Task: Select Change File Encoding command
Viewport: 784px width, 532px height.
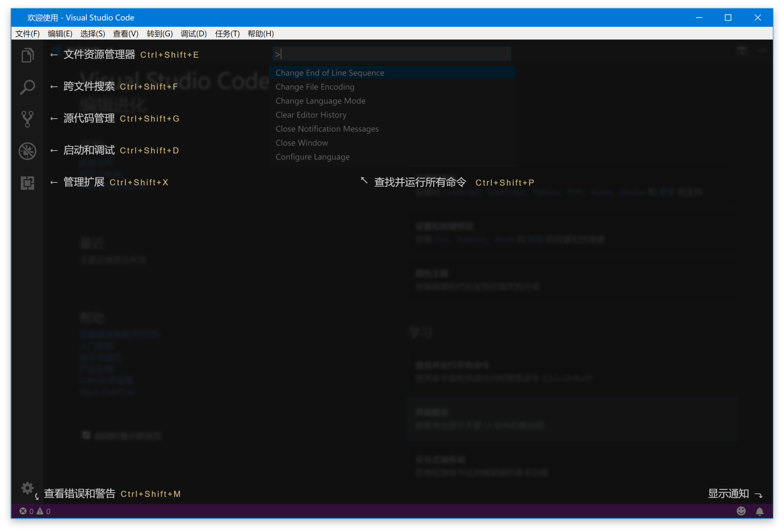Action: 315,87
